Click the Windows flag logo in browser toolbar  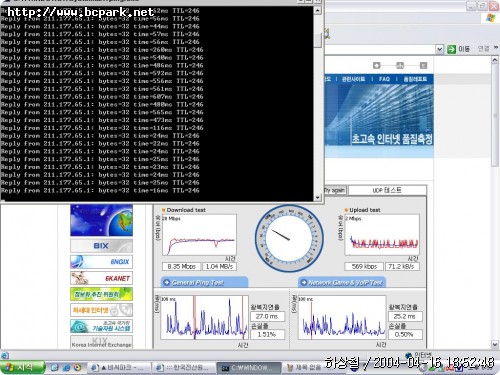(x=491, y=17)
